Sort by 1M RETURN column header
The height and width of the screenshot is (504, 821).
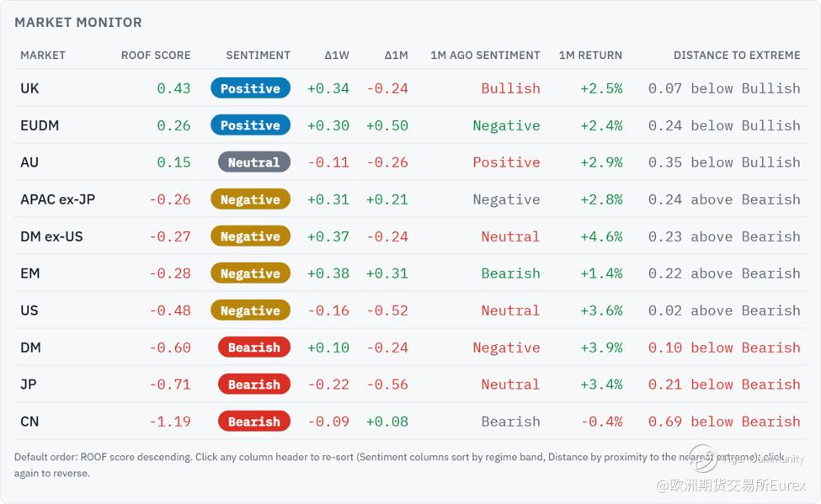pos(590,56)
